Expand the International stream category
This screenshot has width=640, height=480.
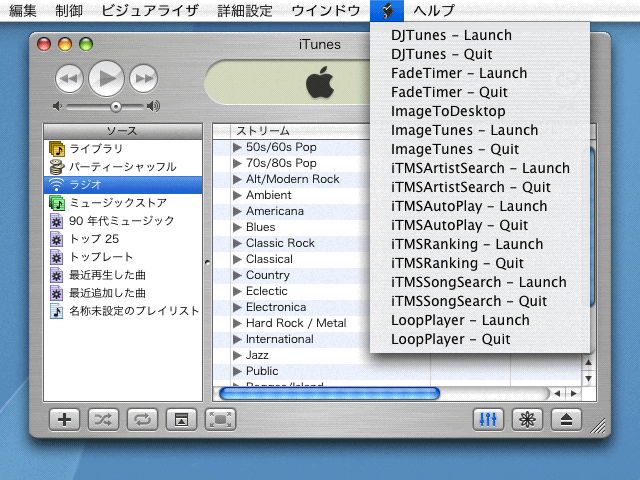point(237,339)
